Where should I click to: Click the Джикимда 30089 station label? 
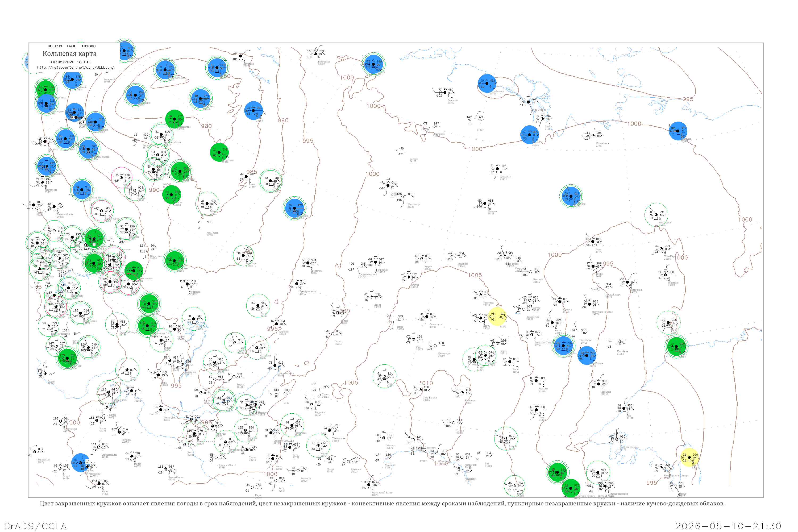click(444, 355)
